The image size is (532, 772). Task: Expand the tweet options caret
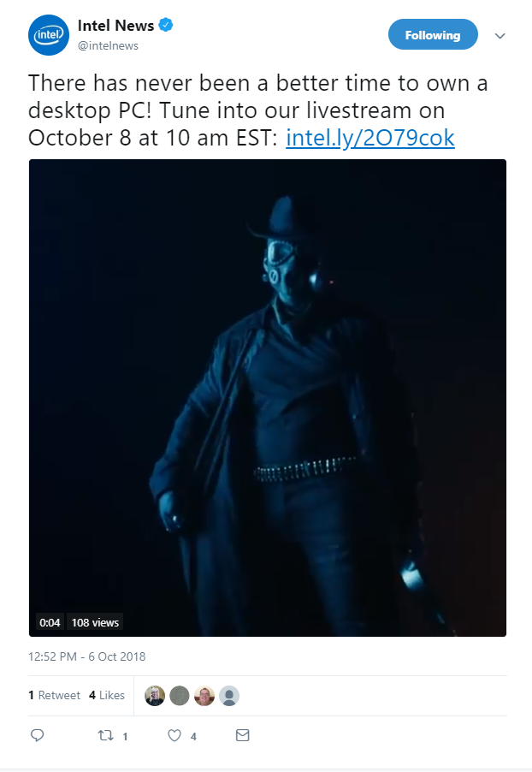[499, 36]
